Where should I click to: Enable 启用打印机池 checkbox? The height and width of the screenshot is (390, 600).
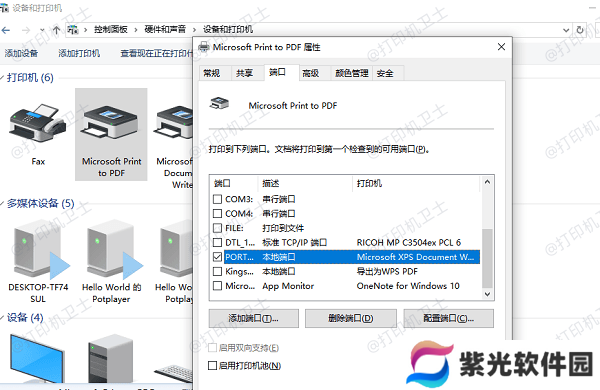point(212,366)
